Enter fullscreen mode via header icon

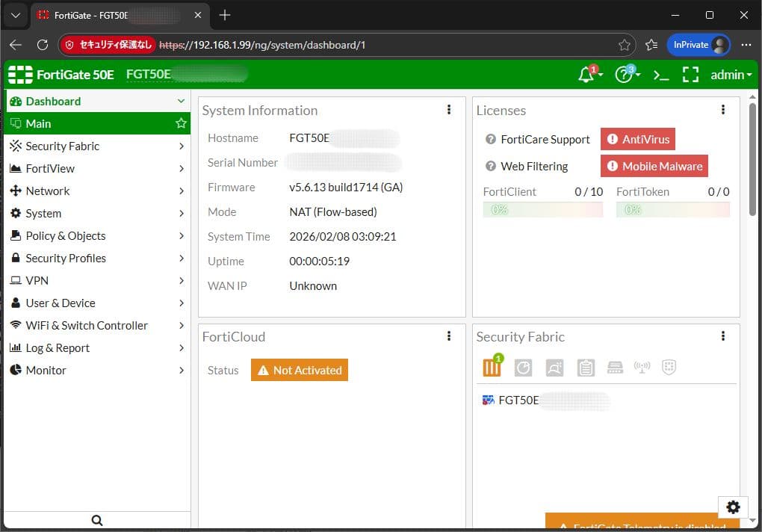tap(690, 75)
